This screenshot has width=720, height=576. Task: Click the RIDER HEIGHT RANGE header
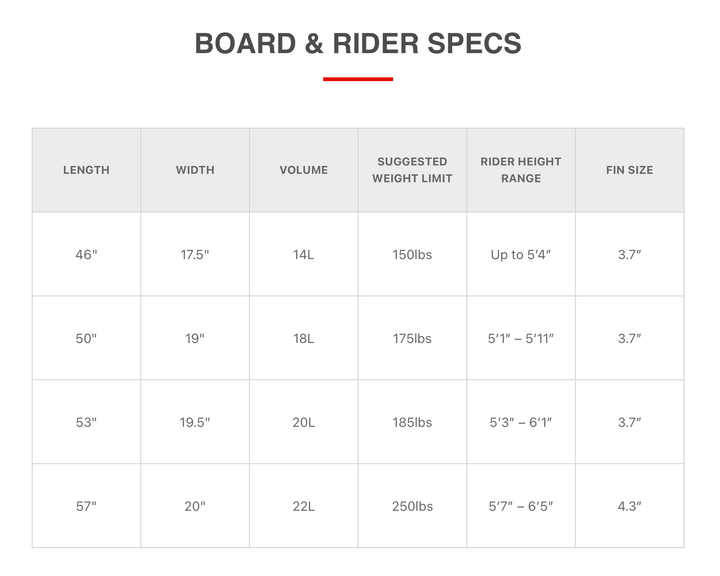521,170
